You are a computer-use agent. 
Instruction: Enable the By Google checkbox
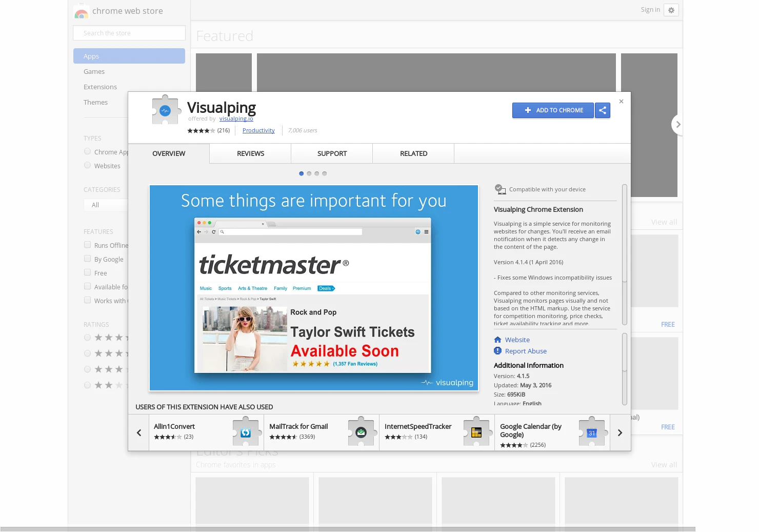pos(88,259)
